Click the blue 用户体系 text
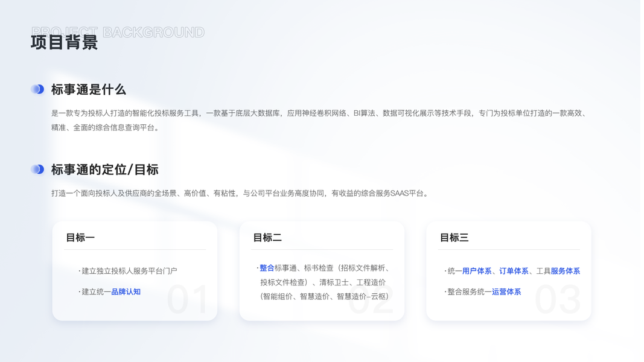This screenshot has width=644, height=362. (477, 271)
